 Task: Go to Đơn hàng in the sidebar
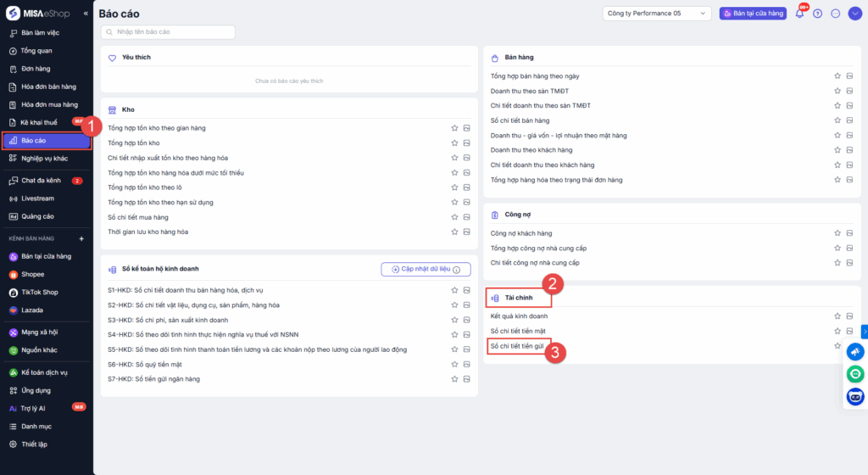tap(36, 69)
